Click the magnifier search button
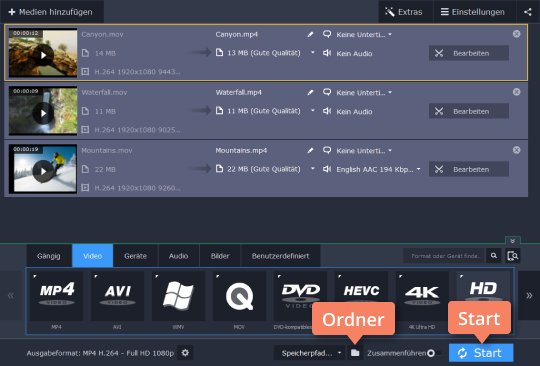This screenshot has height=366, width=540. pyautogui.click(x=494, y=256)
